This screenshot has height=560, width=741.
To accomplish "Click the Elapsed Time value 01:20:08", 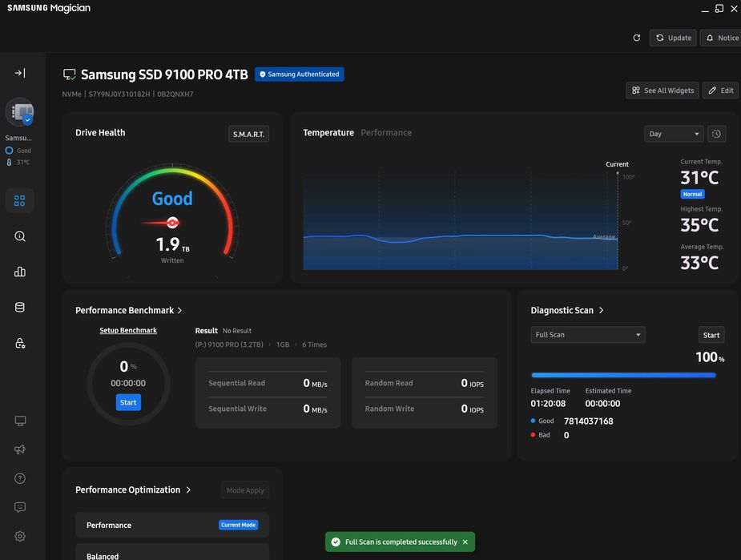I will click(548, 404).
